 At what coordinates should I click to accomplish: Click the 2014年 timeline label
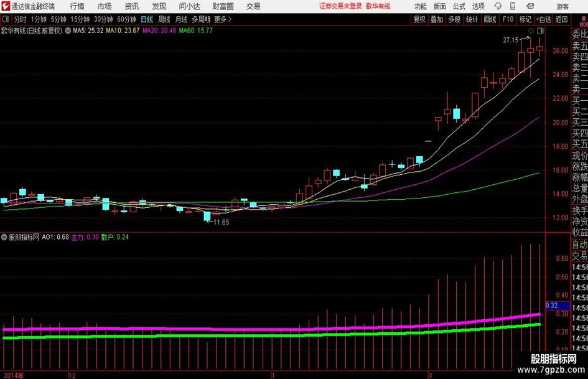12,375
